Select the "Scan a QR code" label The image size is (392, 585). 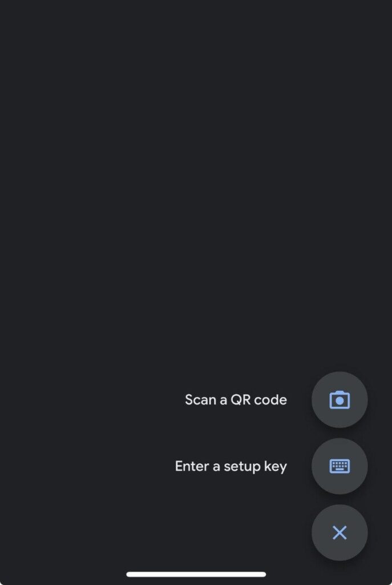pos(236,400)
